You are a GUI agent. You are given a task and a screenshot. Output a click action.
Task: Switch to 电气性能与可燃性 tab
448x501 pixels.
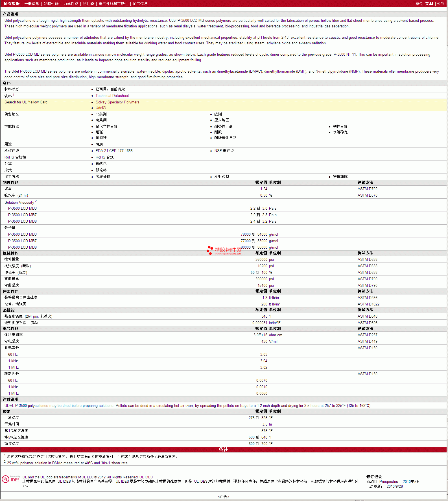coord(113,4)
